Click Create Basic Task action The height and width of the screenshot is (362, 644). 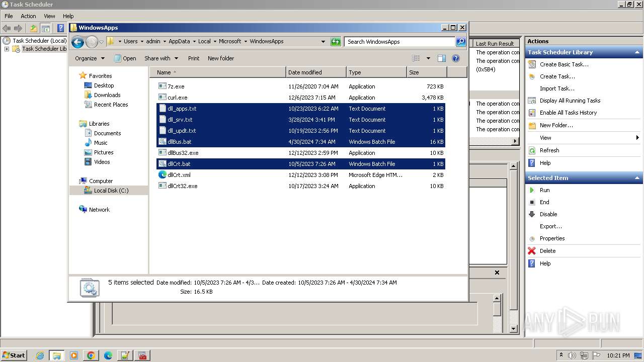pyautogui.click(x=563, y=64)
